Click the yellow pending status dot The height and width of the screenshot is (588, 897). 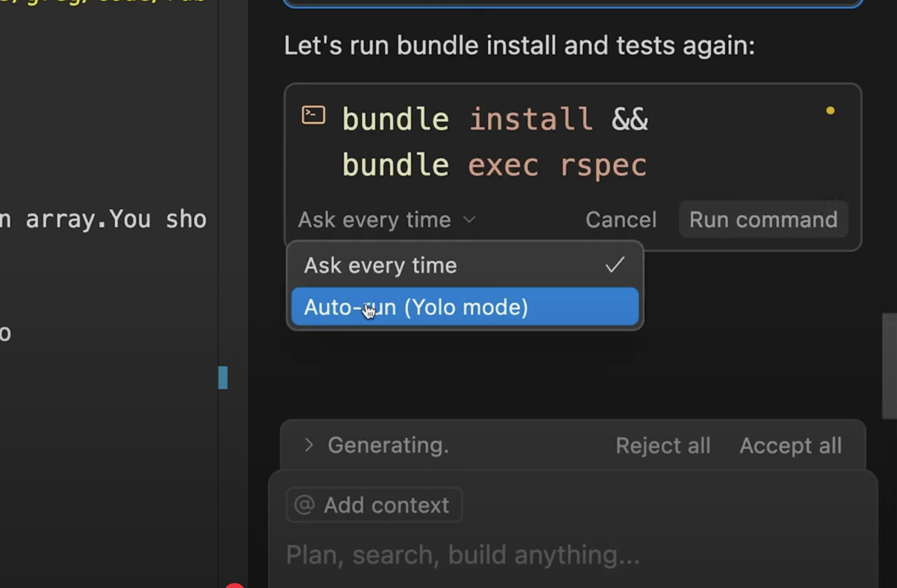click(830, 111)
